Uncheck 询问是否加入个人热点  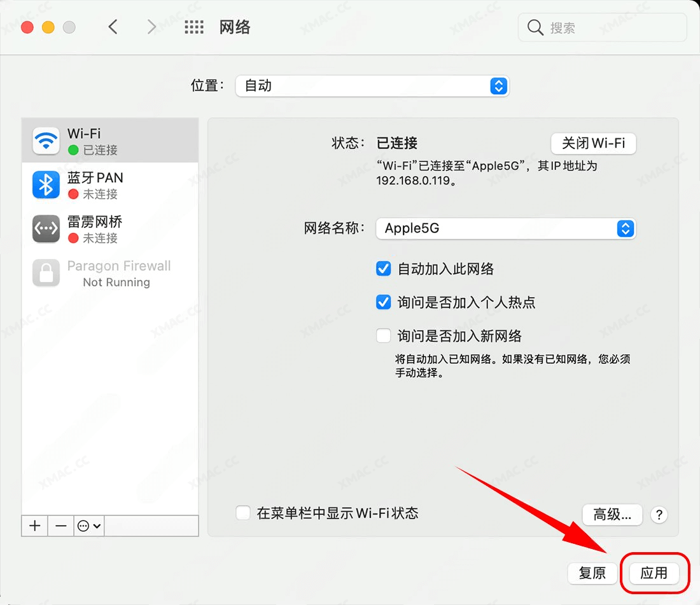tap(383, 302)
